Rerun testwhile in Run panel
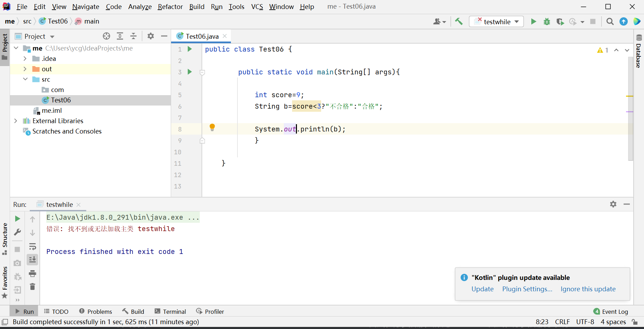The width and height of the screenshot is (644, 329). click(x=17, y=219)
